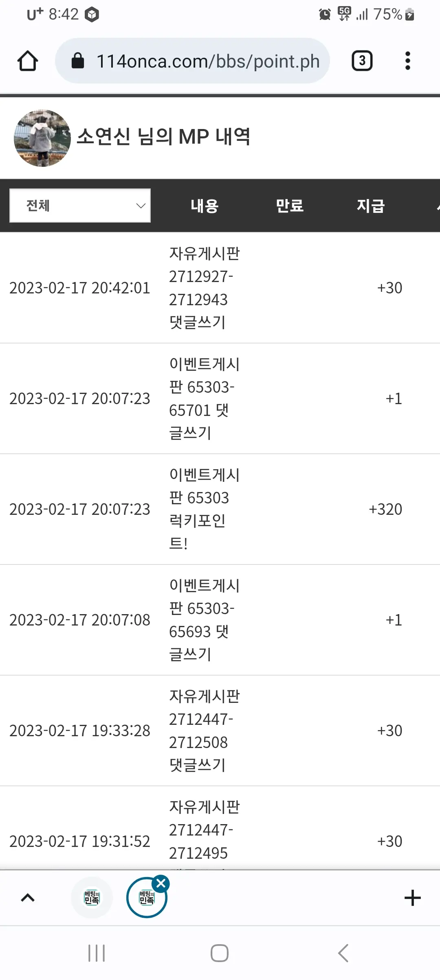Viewport: 440px width, 980px height.
Task: Tap the browser home icon
Action: [28, 61]
